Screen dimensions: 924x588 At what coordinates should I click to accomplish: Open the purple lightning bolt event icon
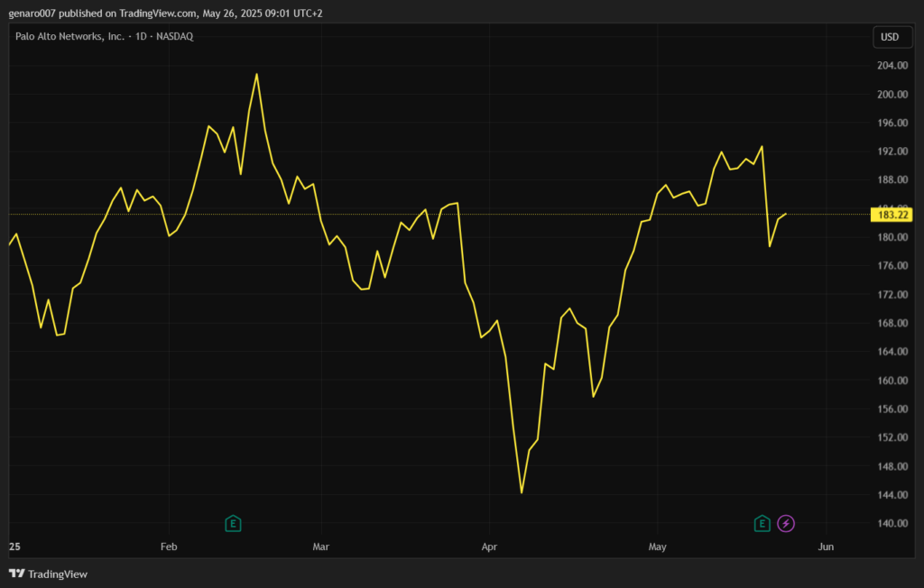pyautogui.click(x=786, y=523)
